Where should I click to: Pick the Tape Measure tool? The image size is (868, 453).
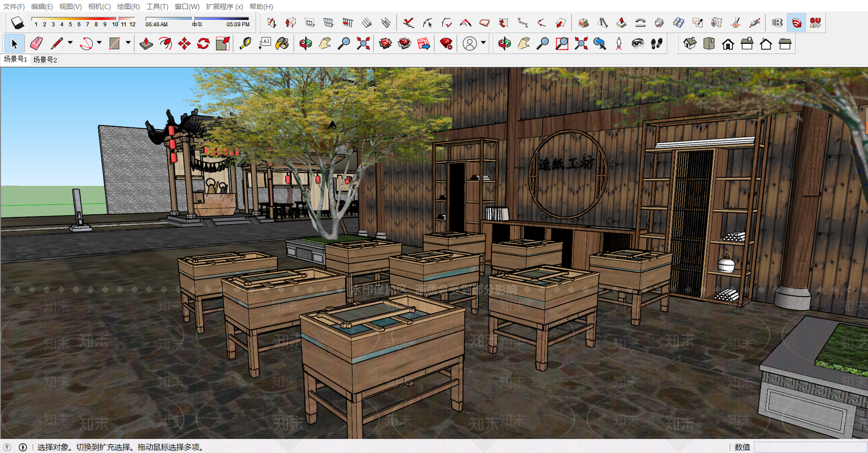coord(245,44)
